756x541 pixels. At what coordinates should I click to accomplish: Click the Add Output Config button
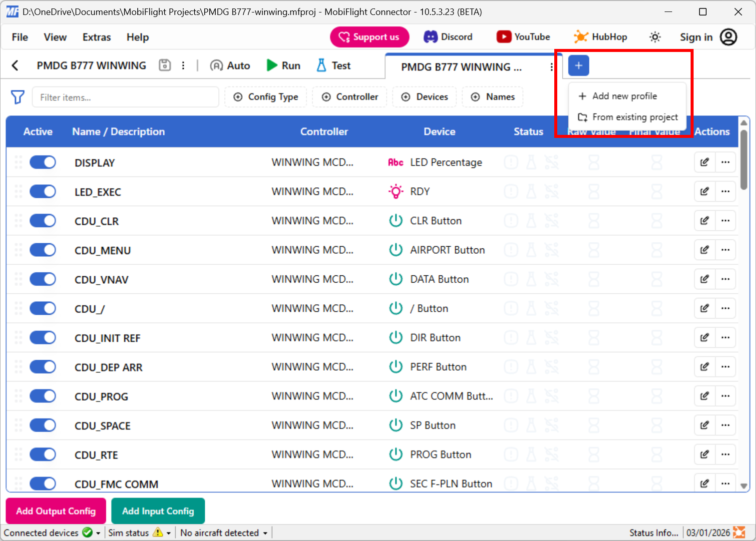(x=55, y=511)
